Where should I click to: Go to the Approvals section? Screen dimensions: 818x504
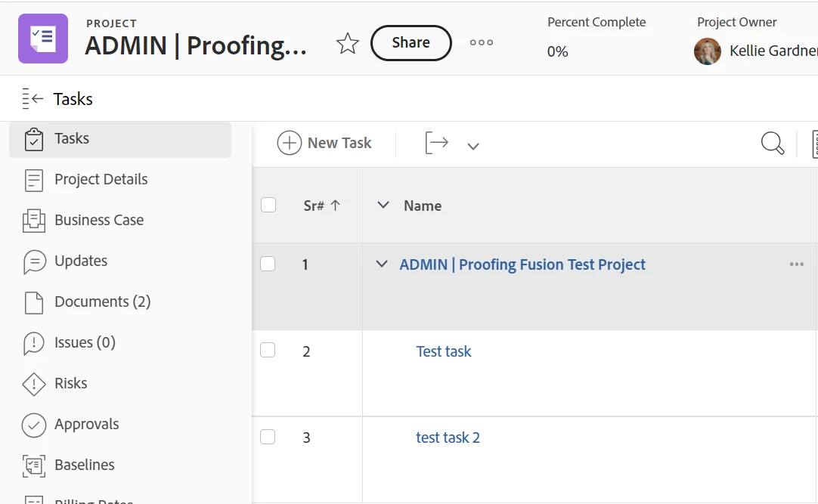tap(86, 424)
